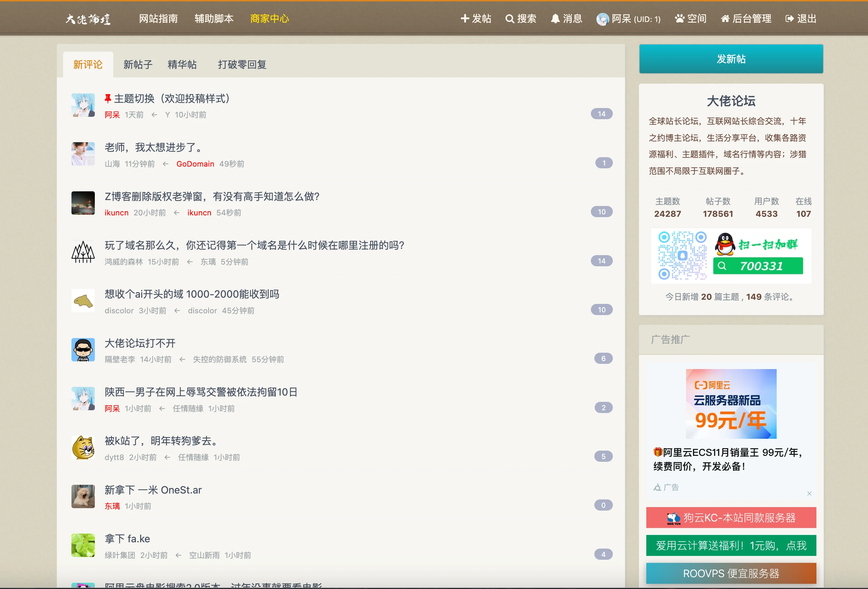
Task: Switch to the 精华帖 tab
Action: point(182,64)
